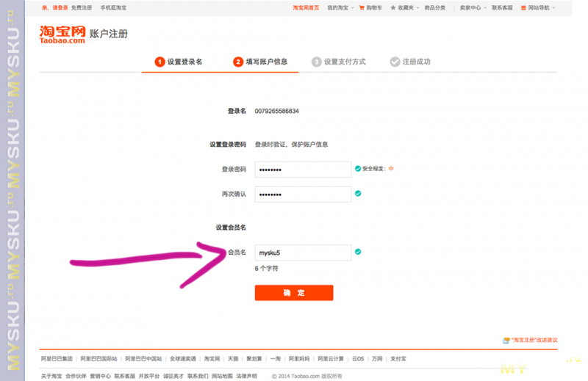The width and height of the screenshot is (588, 381).
Task: Open the 云OS footer link
Action: tap(358, 358)
